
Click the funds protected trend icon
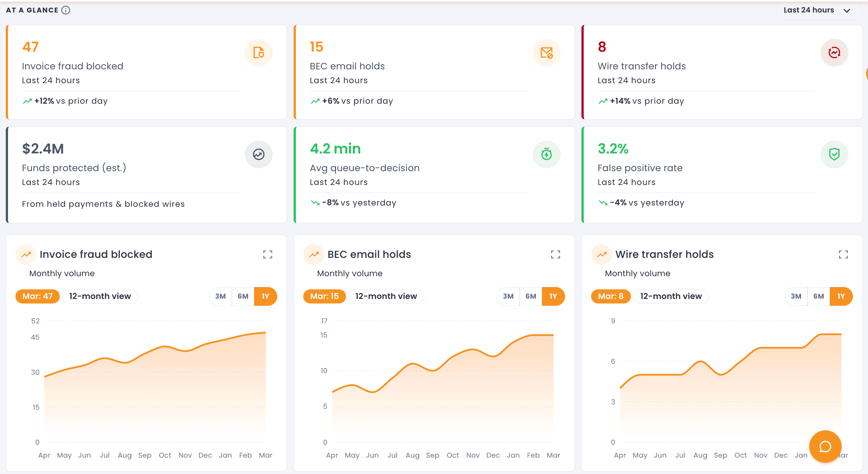[x=259, y=154]
